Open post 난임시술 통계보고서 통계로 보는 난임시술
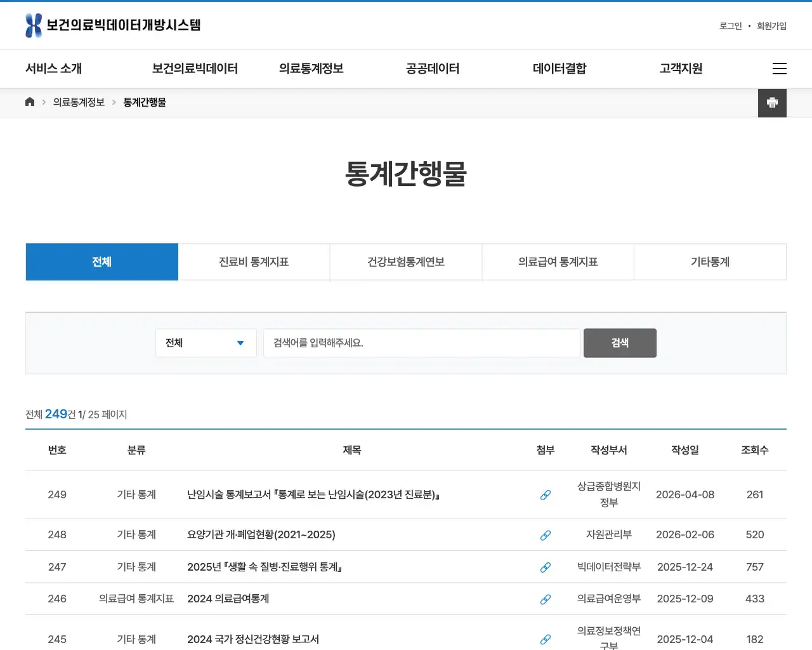Viewport: 812px width, 650px height. (313, 494)
